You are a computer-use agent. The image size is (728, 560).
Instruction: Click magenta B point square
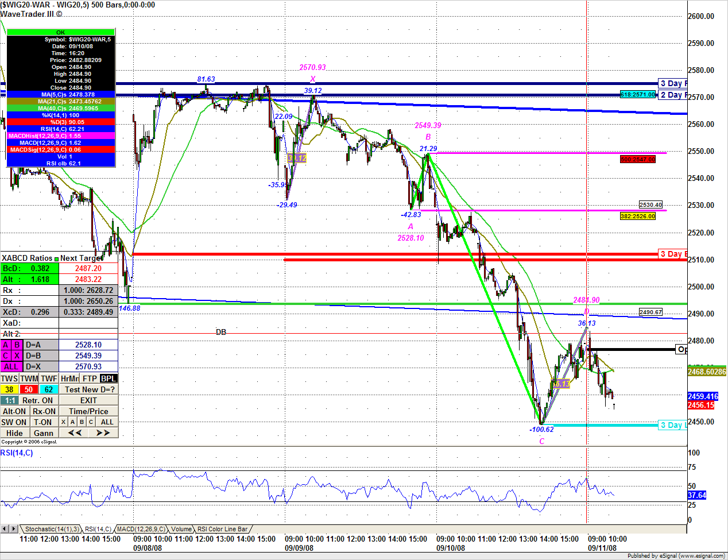click(17, 345)
